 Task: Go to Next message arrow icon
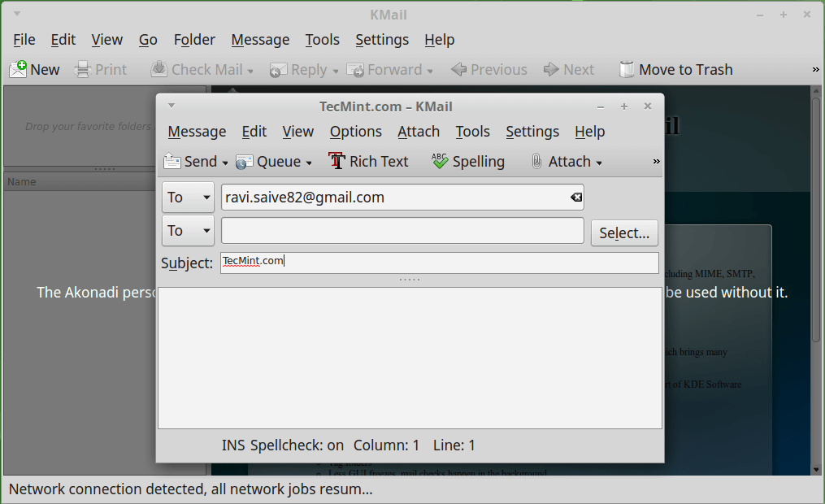click(x=551, y=69)
